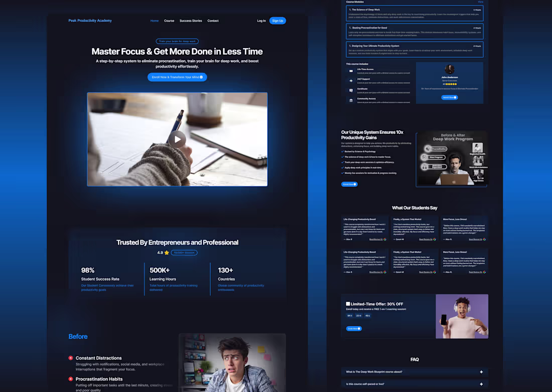Image resolution: width=552 pixels, height=392 pixels.
Task: Click '130+' countries figure
Action: [x=225, y=270]
